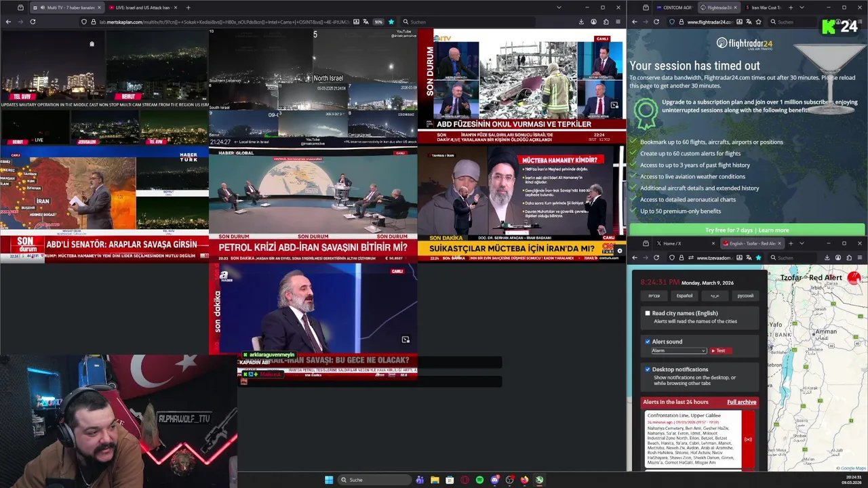868x488 pixels.
Task: Click the bookmark star in Multi TV window
Action: [x=391, y=22]
